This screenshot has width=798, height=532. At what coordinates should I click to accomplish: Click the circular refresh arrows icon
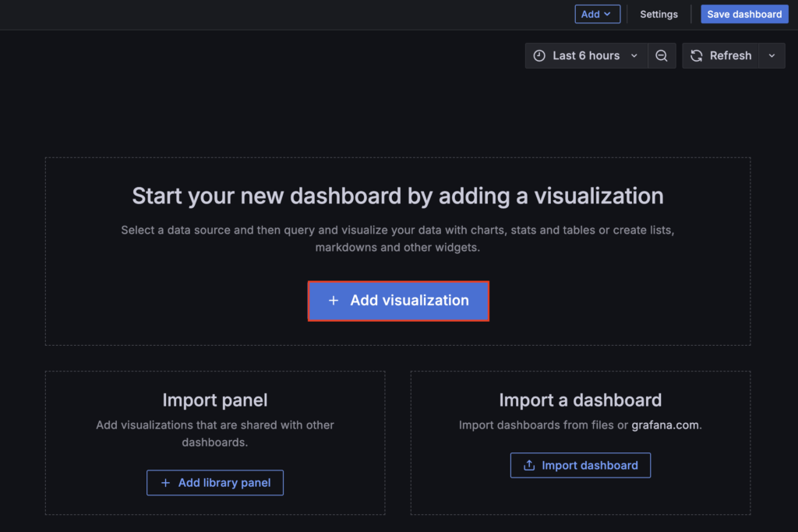pos(696,55)
